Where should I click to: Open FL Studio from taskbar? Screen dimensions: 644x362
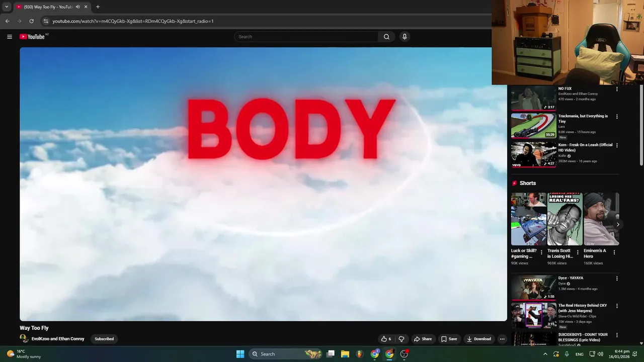(360, 354)
